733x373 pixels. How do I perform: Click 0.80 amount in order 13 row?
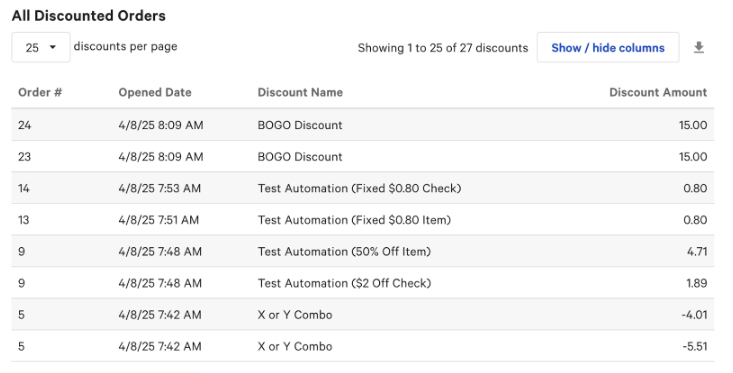[x=695, y=220]
